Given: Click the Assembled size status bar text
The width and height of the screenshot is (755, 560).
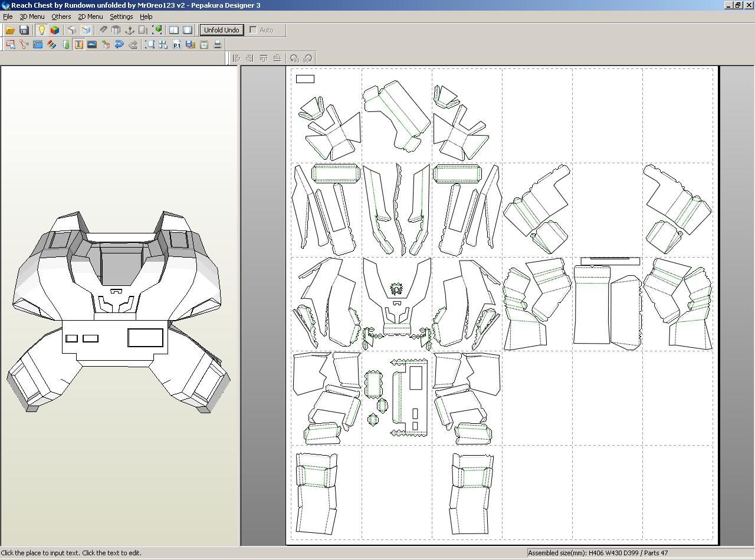Looking at the screenshot, I should point(598,553).
